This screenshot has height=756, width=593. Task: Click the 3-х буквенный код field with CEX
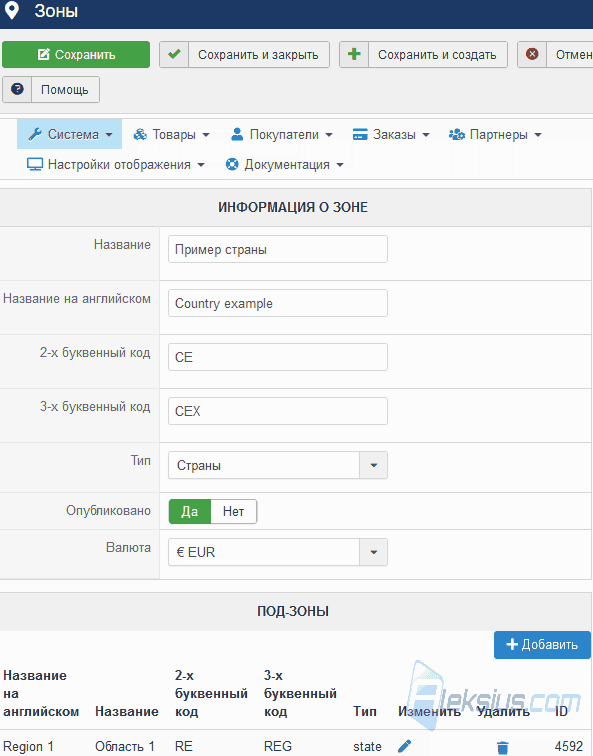pos(278,411)
